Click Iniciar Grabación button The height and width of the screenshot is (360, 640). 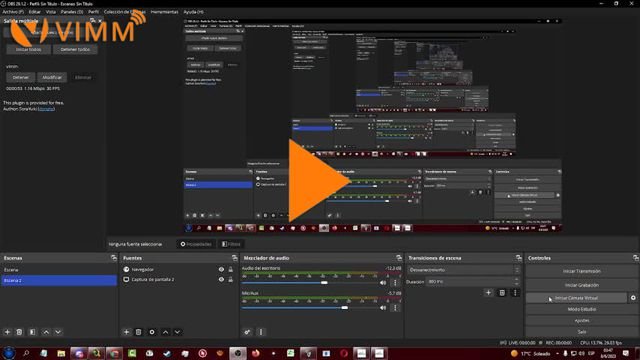pos(582,285)
